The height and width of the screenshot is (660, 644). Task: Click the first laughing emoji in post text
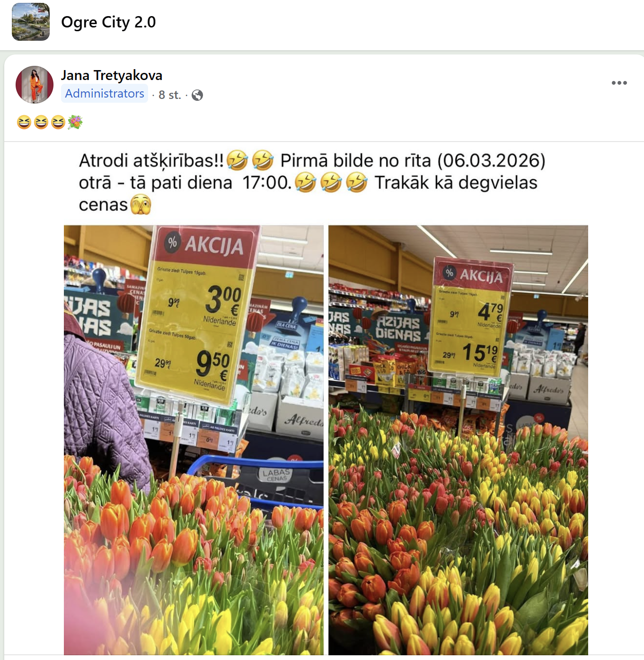[24, 123]
